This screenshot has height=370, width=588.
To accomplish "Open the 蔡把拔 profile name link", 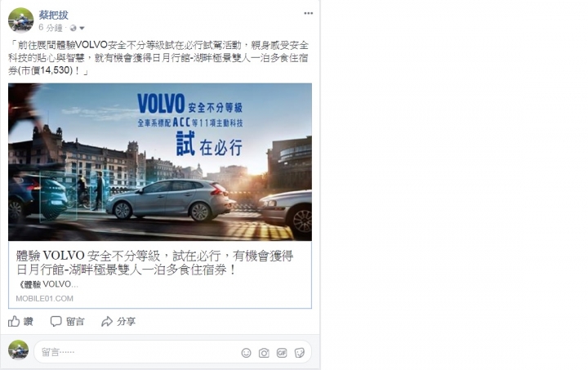I will 54,15.
